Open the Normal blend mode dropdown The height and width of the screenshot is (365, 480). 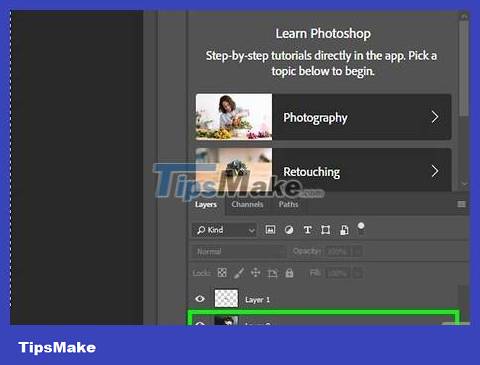238,251
